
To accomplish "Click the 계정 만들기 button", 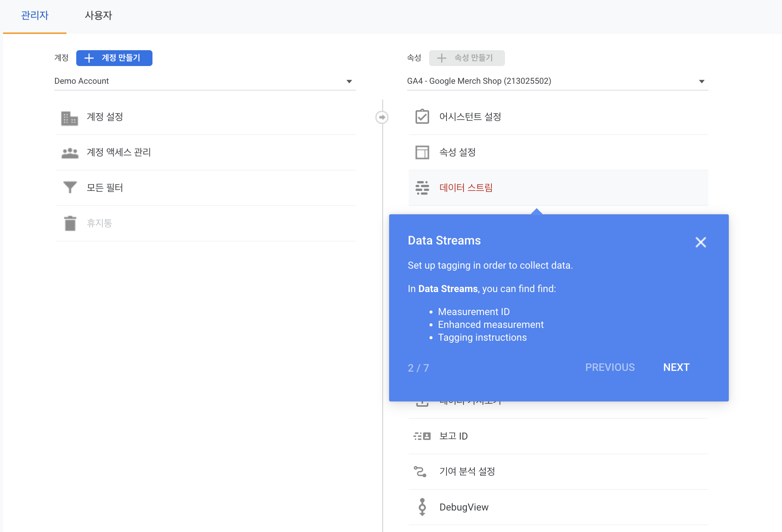I will point(114,58).
